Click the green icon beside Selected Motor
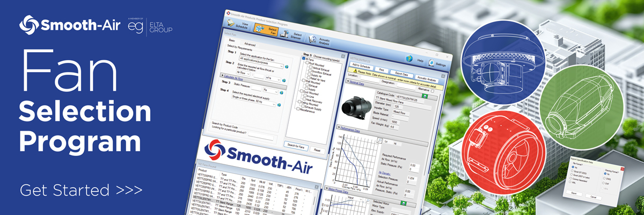This screenshot has height=215, width=644. tap(404, 203)
